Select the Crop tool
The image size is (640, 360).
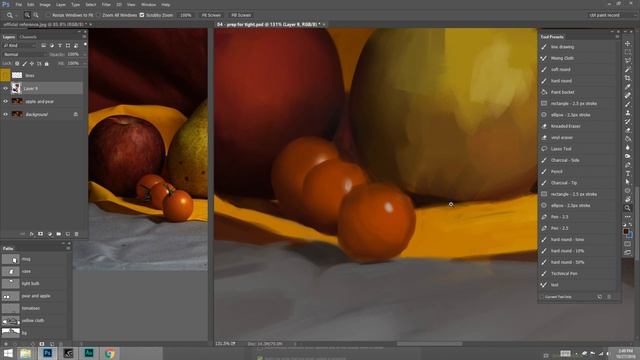click(628, 78)
